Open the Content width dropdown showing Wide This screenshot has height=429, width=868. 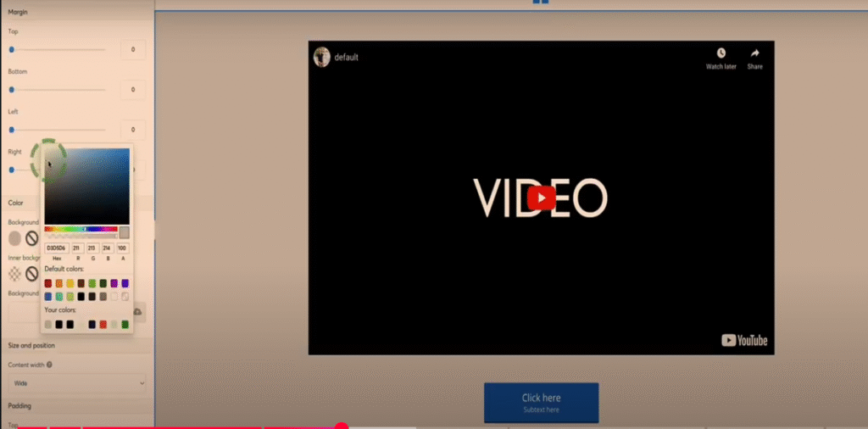click(x=77, y=383)
